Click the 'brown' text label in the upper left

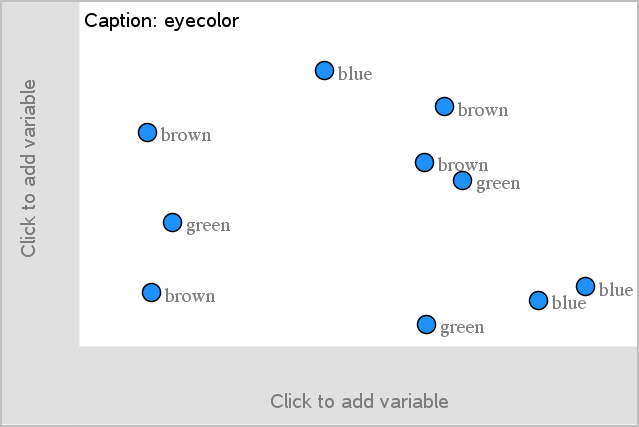[x=186, y=135]
